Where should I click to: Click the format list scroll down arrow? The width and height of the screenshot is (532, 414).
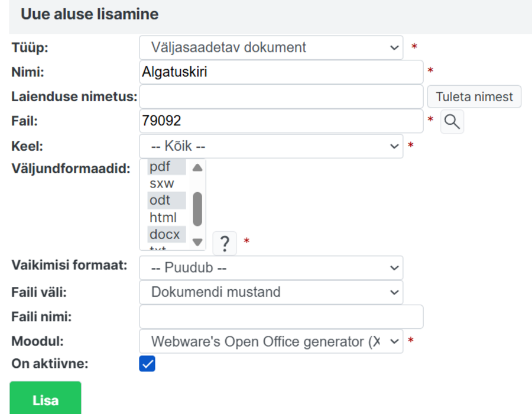coord(197,242)
